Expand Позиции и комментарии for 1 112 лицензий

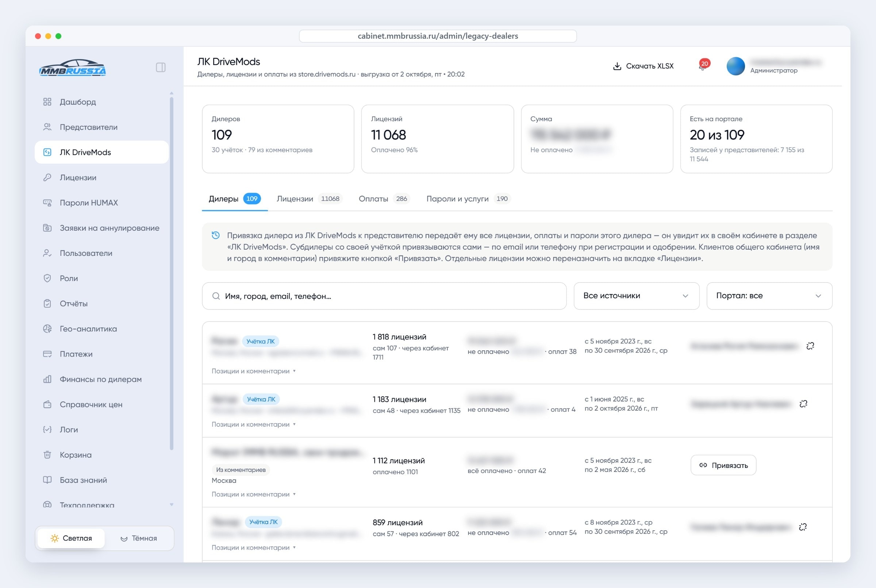click(x=254, y=494)
